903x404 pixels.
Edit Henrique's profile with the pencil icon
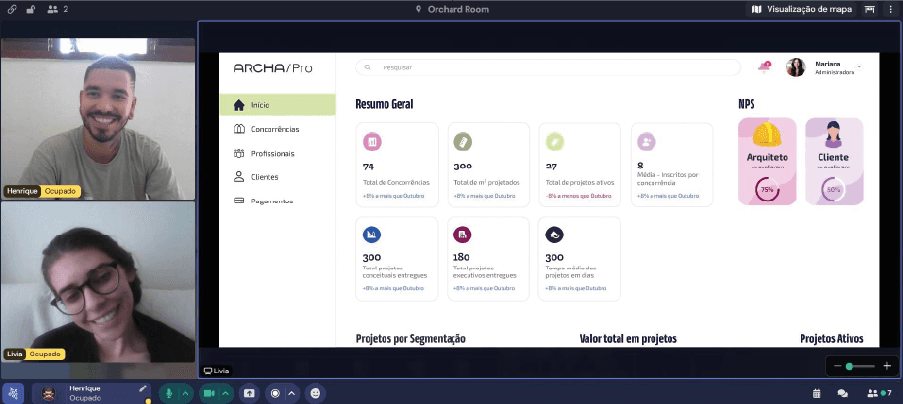tap(143, 388)
